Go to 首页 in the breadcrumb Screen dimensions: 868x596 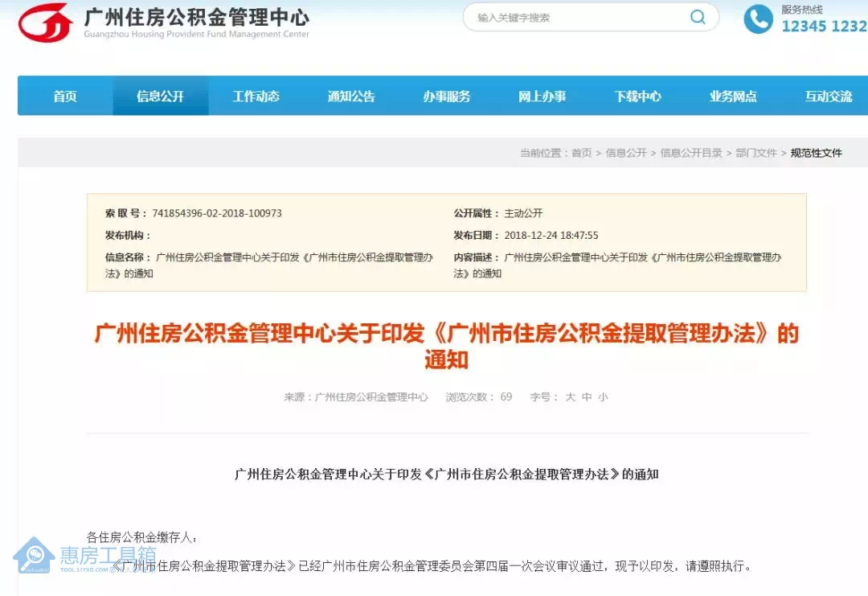[582, 153]
